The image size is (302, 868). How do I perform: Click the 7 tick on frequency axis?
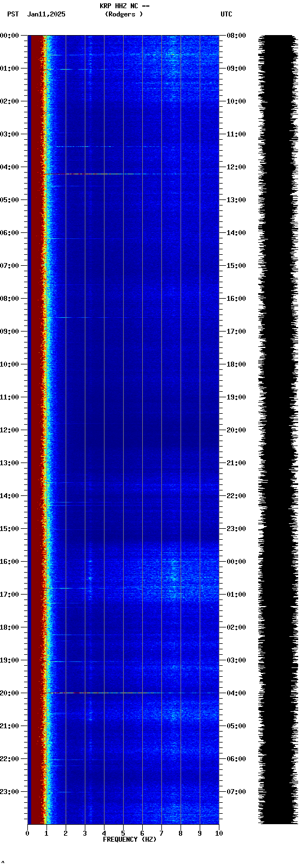[161, 833]
